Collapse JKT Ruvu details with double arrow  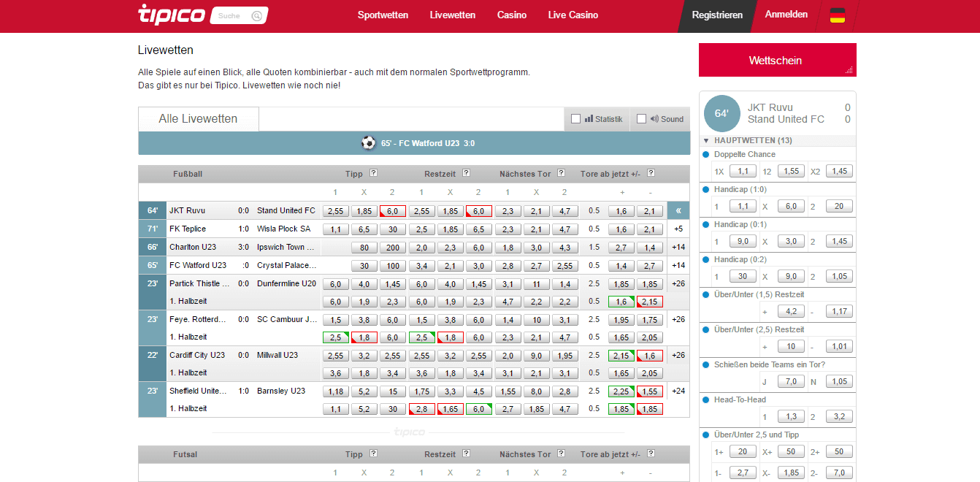coord(678,210)
